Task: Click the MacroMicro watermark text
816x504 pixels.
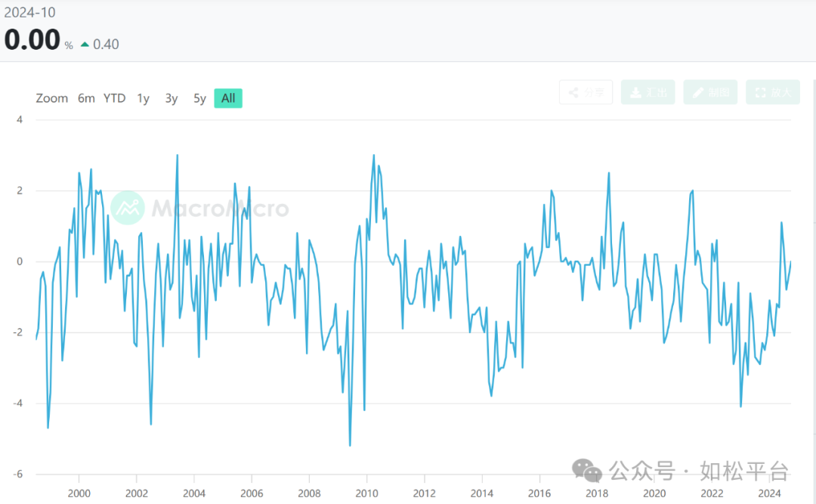Action: click(220, 209)
